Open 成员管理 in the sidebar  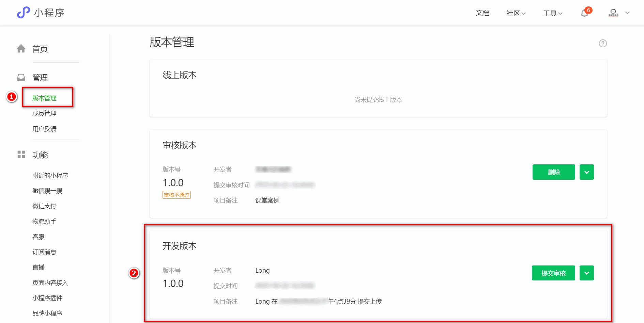(x=44, y=113)
